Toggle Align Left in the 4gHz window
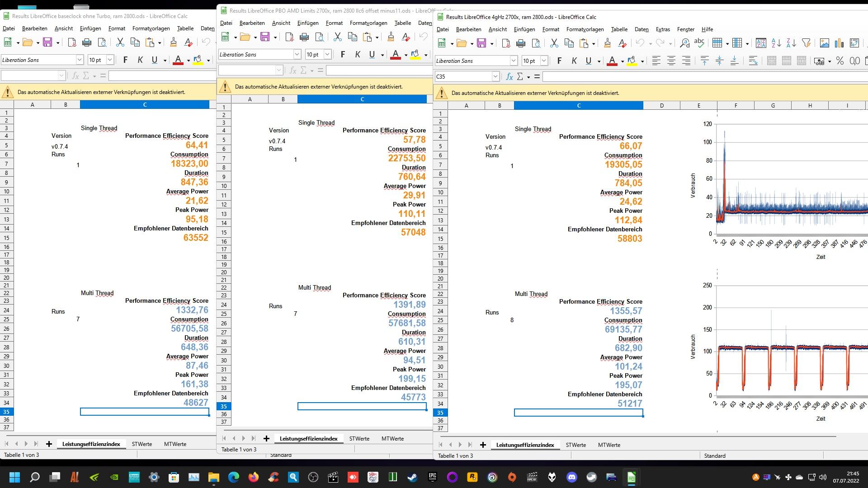 [656, 61]
